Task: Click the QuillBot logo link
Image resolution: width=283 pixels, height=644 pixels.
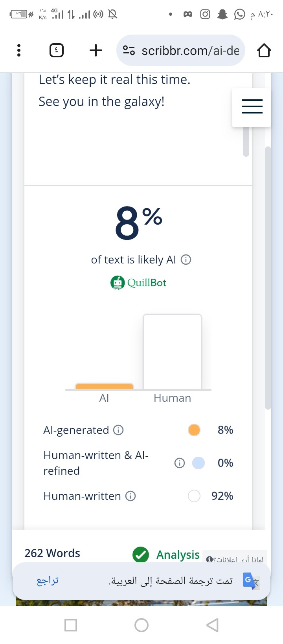Action: (x=138, y=283)
